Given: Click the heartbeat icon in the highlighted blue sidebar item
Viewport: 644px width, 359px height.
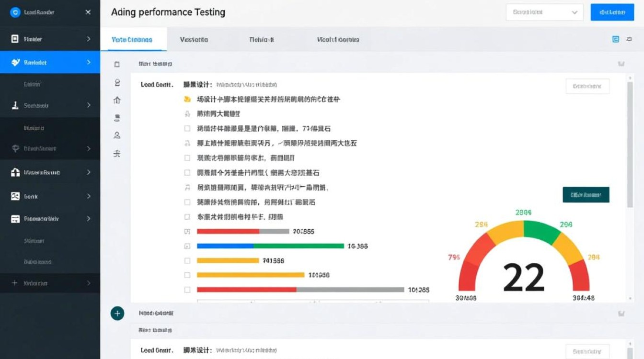Looking at the screenshot, I should pos(15,62).
